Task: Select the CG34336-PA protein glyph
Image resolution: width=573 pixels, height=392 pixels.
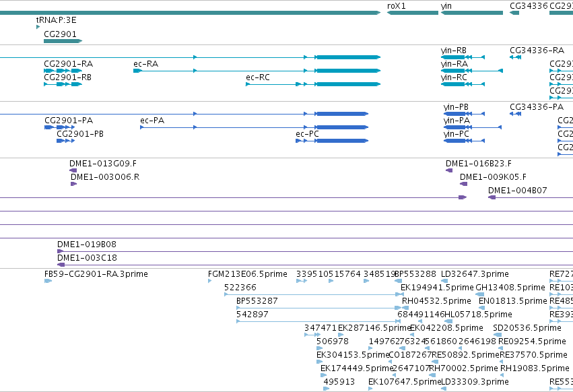Action: pyautogui.click(x=515, y=114)
